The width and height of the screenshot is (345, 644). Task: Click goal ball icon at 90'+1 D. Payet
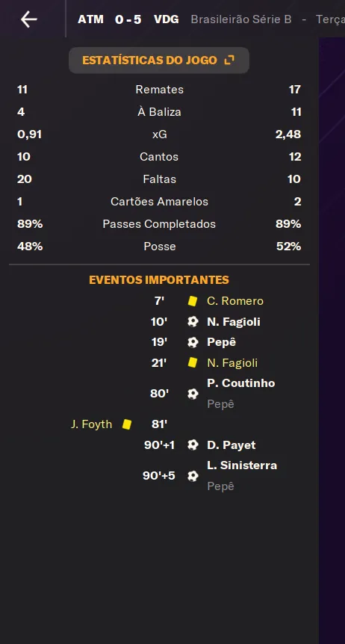point(193,445)
